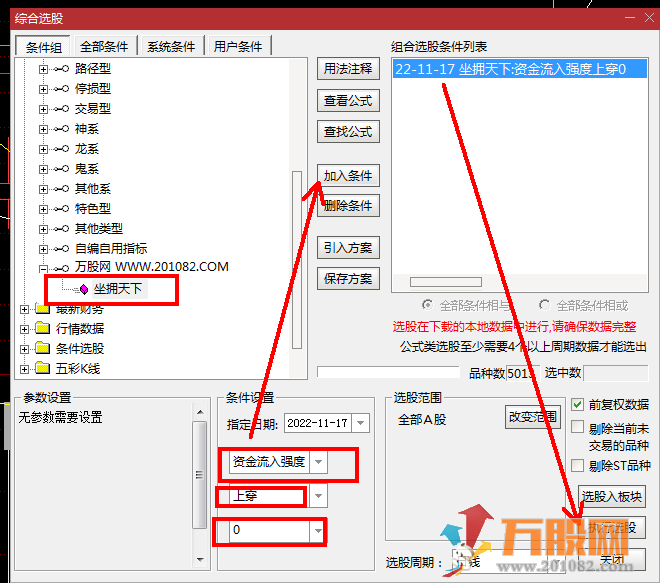Click the condition list horizontal scrollbar
Image resolution: width=660 pixels, height=583 pixels.
click(446, 282)
